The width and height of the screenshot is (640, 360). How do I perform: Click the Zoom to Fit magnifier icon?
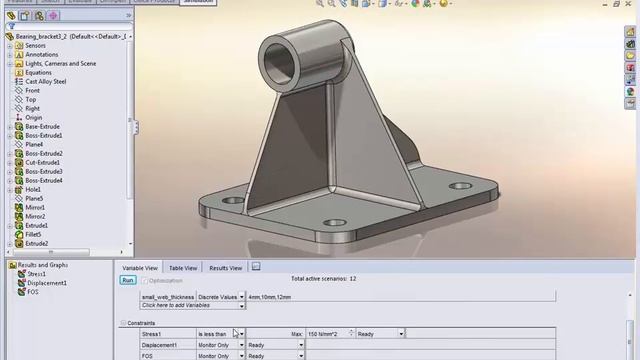[320, 3]
